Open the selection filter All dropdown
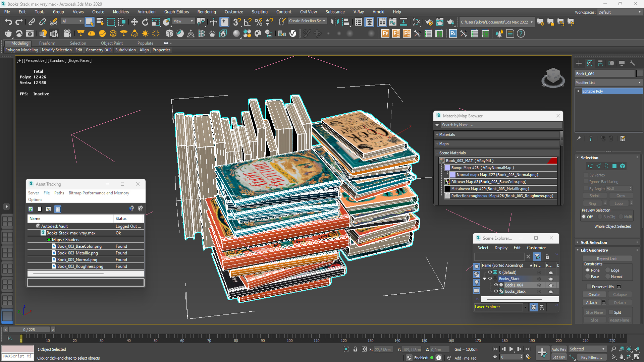This screenshot has height=362, width=644. (x=72, y=21)
